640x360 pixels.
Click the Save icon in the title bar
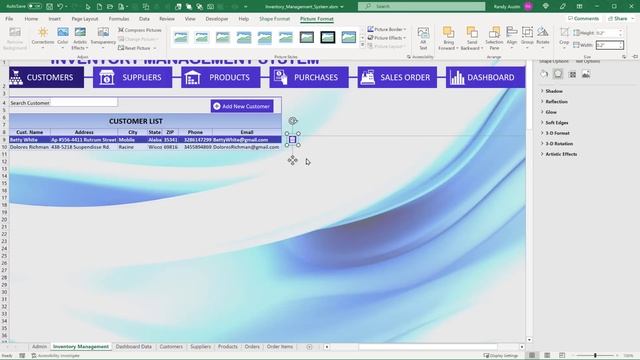49,7
